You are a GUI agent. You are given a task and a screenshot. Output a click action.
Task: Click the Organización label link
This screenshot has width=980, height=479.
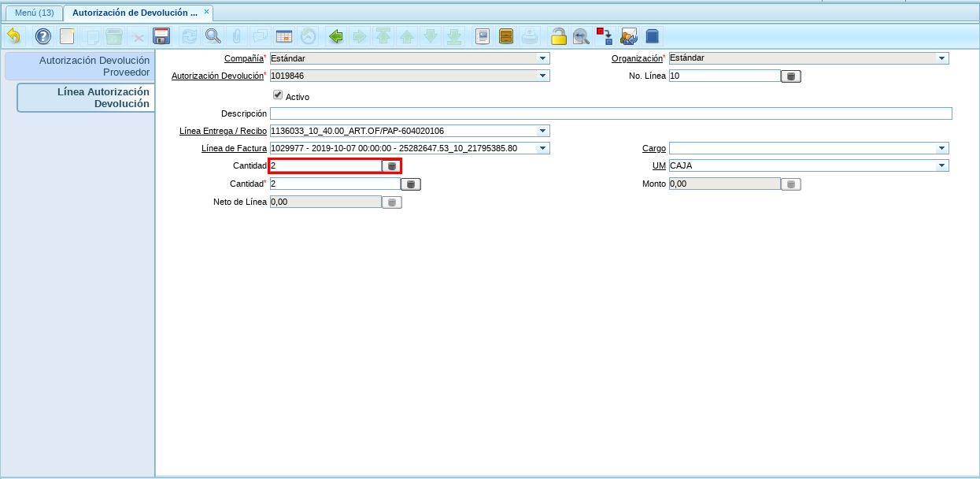(637, 58)
